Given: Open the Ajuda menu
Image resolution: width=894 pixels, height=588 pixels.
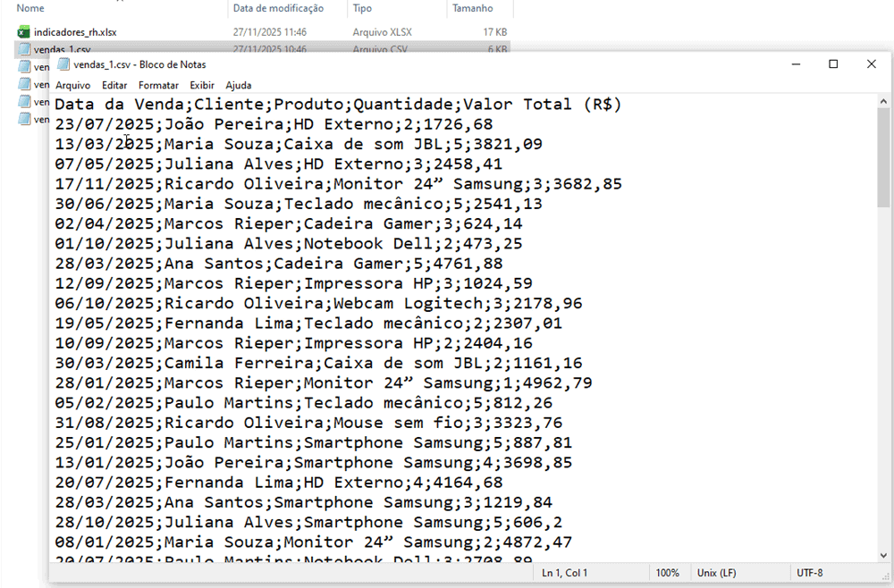Looking at the screenshot, I should click(x=239, y=86).
